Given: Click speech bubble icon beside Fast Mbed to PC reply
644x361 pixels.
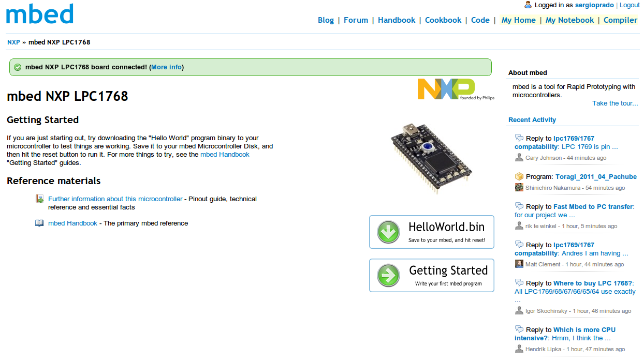Looking at the screenshot, I should (x=519, y=206).
